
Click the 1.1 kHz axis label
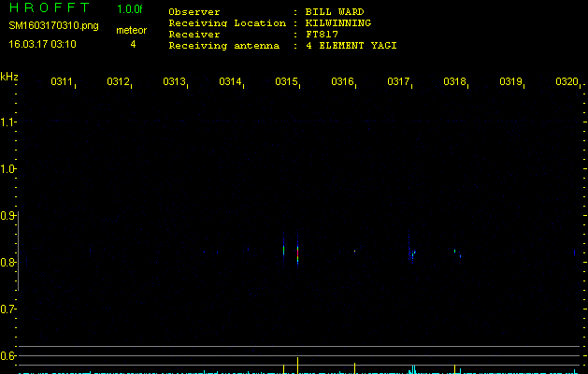click(x=7, y=122)
